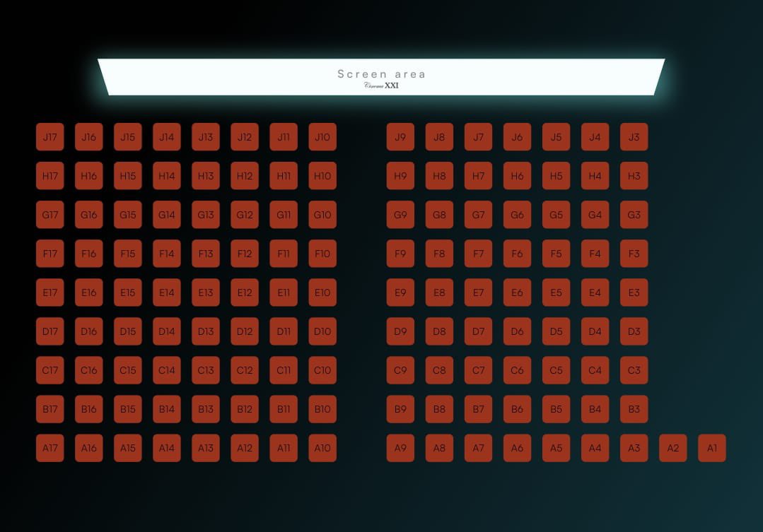
Task: Select seat F7
Action: 478,254
